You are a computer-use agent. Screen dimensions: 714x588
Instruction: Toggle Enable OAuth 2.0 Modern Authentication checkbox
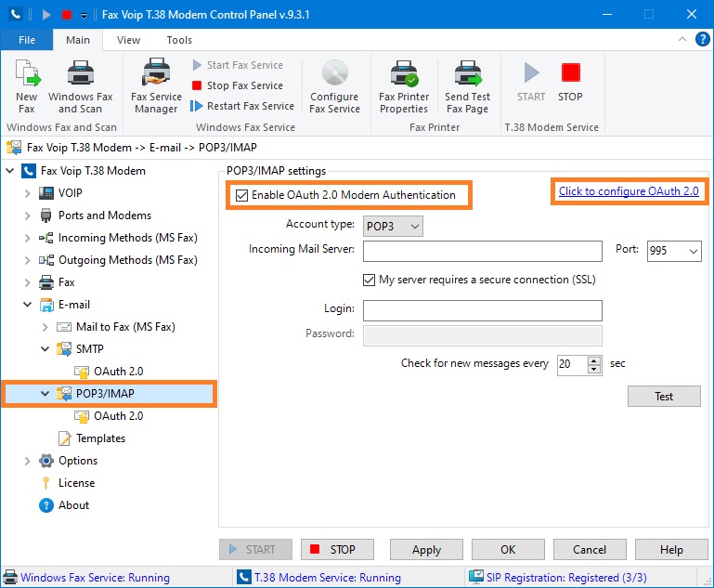click(241, 195)
